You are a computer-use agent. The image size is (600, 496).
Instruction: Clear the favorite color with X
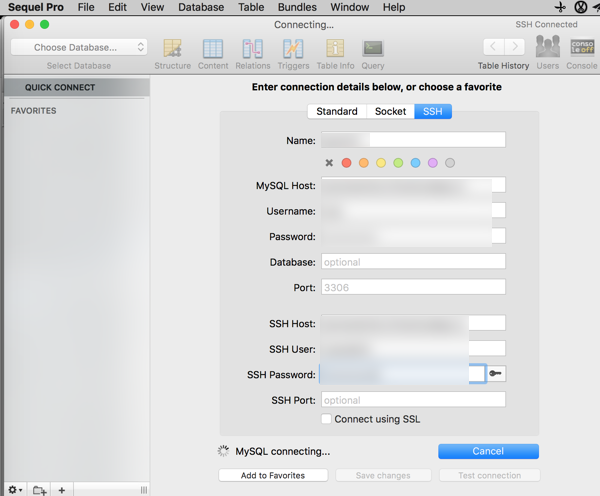pos(329,163)
